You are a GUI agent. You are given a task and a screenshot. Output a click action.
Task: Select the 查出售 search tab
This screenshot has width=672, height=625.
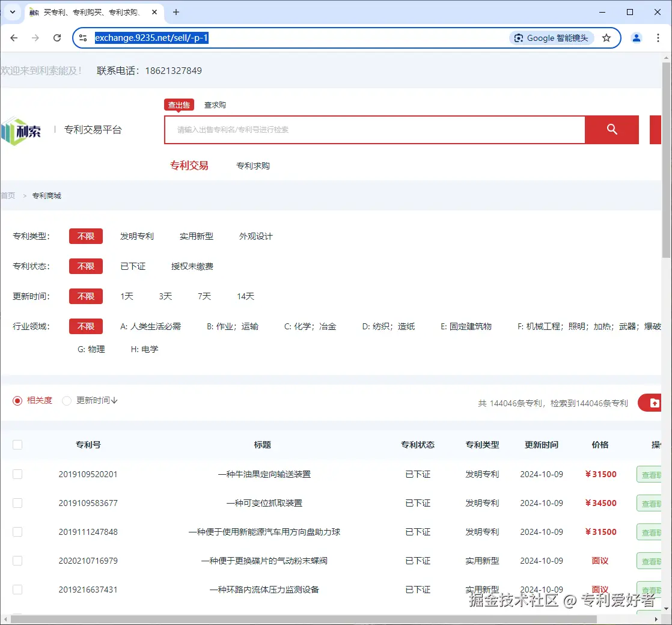(x=179, y=104)
